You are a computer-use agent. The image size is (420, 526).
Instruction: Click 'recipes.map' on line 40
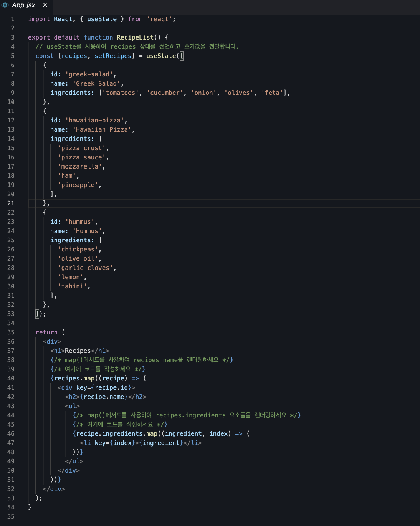click(x=74, y=378)
